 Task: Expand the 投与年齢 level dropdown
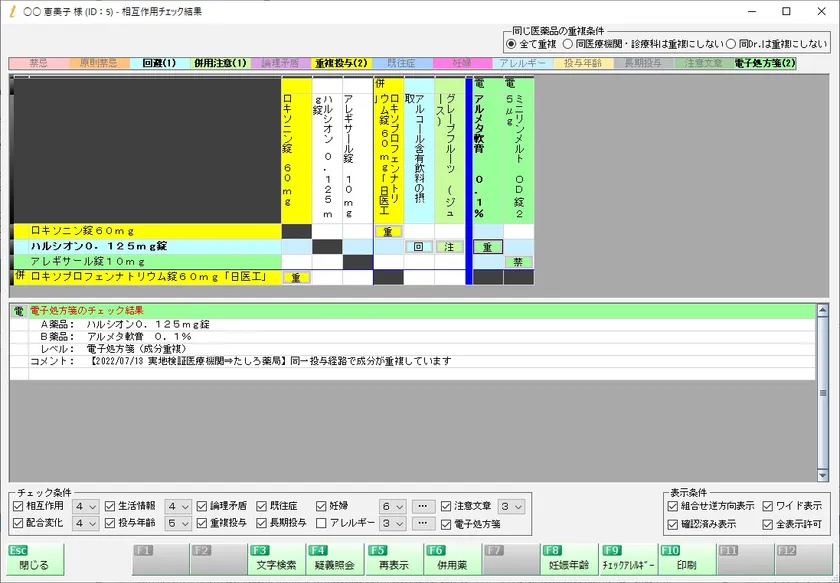(178, 523)
